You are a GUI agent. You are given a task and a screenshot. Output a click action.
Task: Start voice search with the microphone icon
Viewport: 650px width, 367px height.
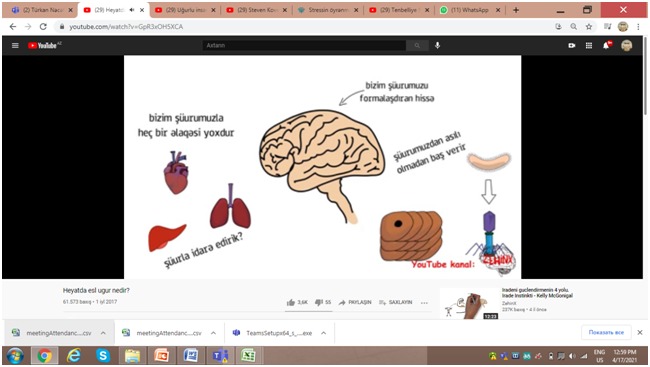(x=437, y=46)
